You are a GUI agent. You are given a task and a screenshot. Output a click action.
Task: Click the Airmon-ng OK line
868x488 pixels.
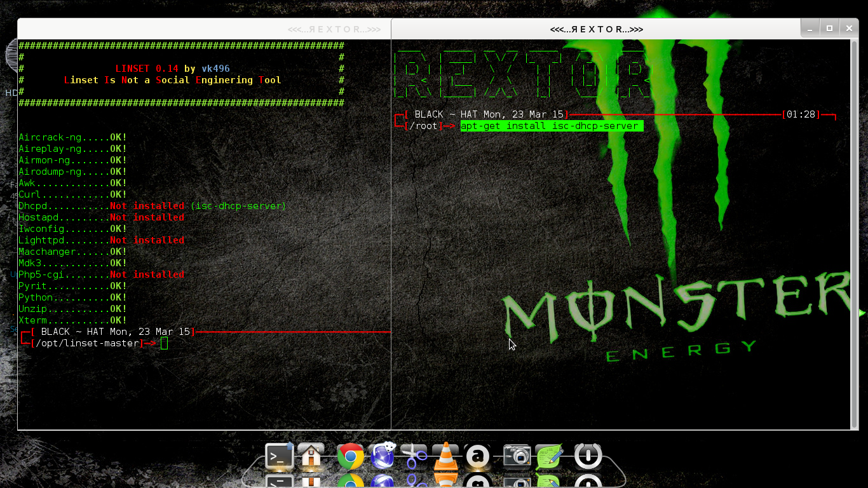tap(72, 160)
